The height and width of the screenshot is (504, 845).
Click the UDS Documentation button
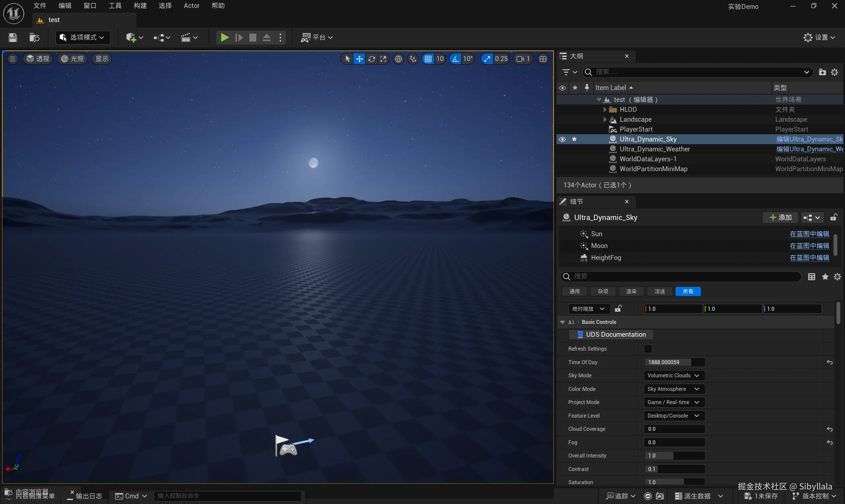click(611, 334)
